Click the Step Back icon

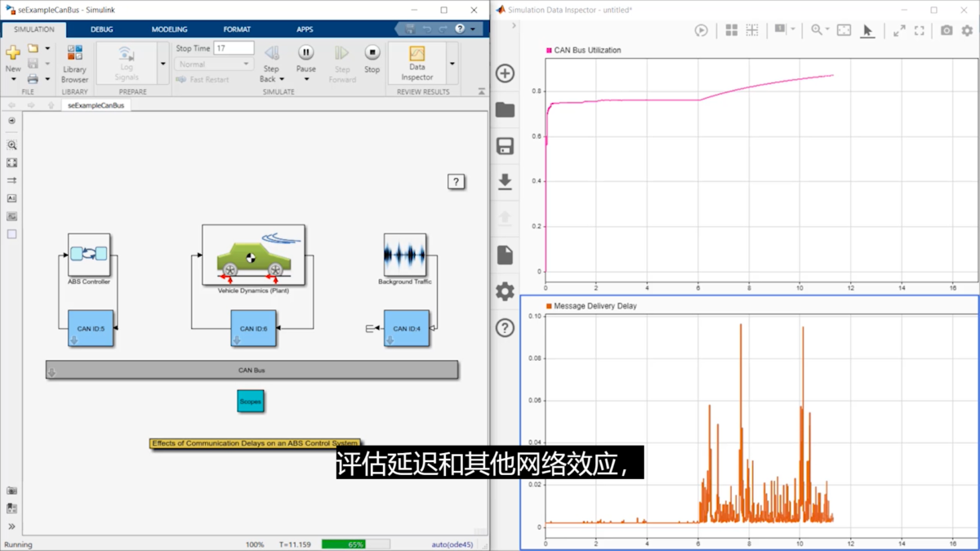(272, 53)
